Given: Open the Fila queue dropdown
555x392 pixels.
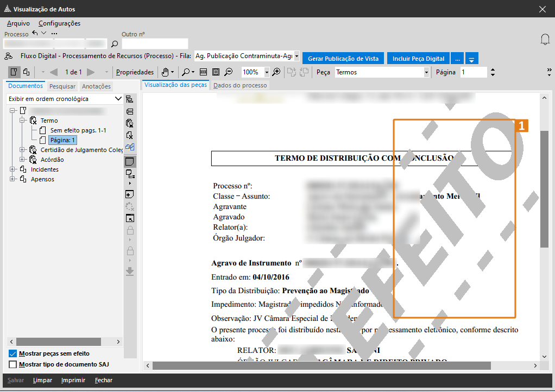Looking at the screenshot, I should (297, 56).
